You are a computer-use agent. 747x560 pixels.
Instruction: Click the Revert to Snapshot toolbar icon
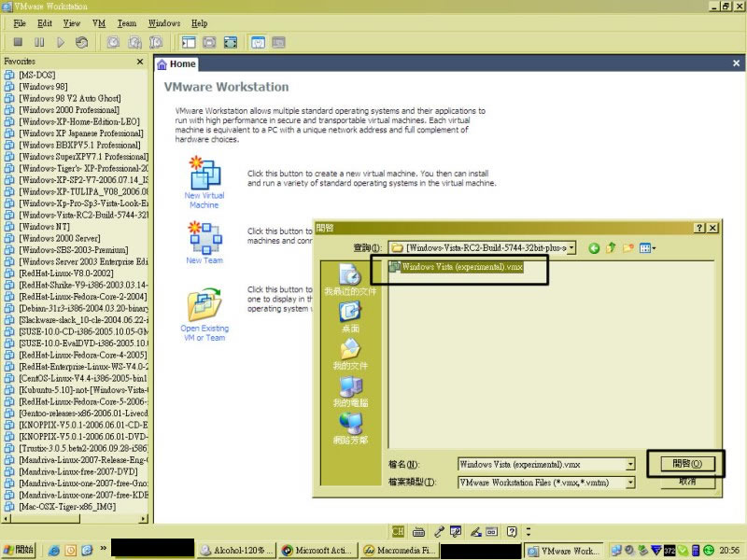coord(134,42)
